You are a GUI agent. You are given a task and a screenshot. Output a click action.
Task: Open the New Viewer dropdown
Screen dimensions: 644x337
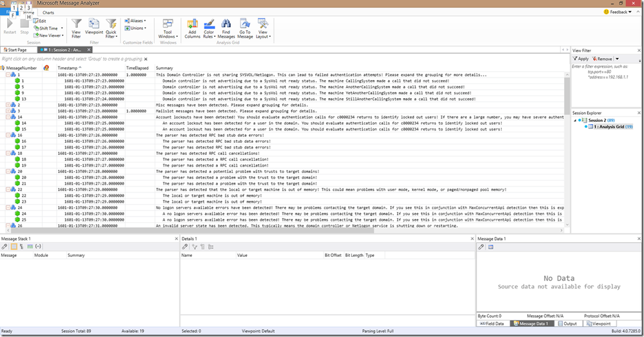(x=49, y=36)
